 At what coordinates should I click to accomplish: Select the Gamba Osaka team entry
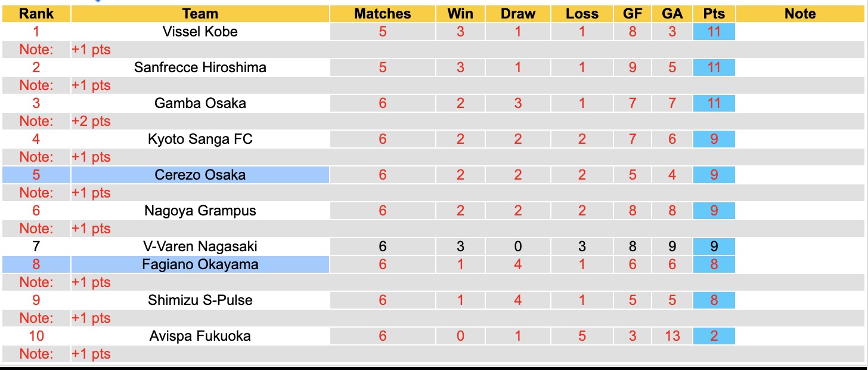200,103
